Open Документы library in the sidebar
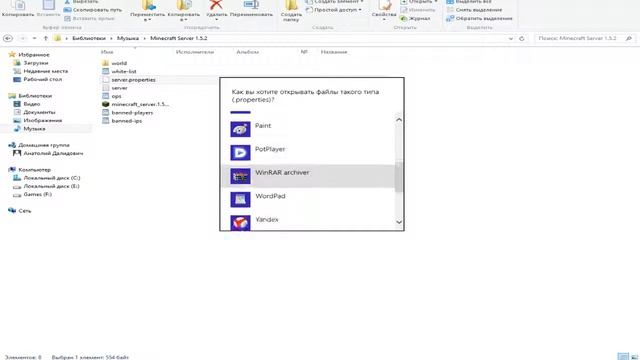The height and width of the screenshot is (360, 640). coord(35,112)
